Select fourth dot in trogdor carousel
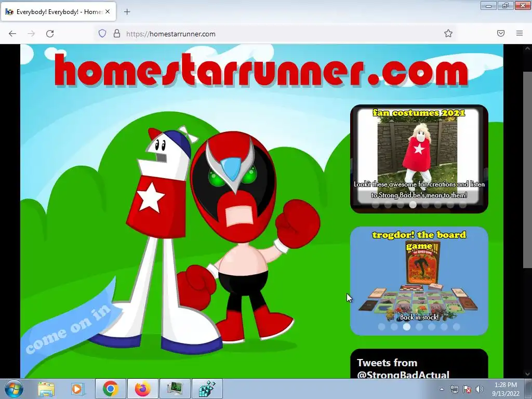Screen dimensions: 532x399 (x=419, y=327)
